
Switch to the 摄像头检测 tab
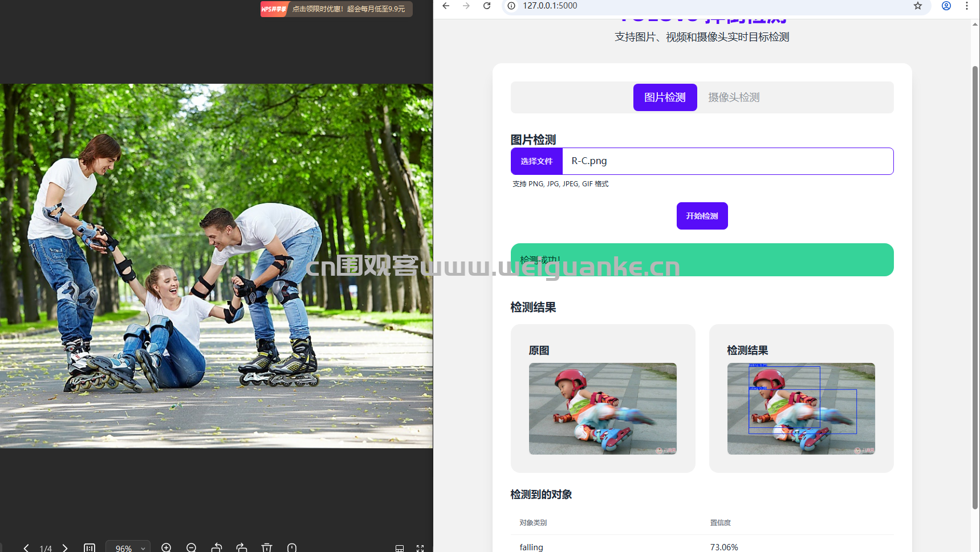[x=734, y=97]
